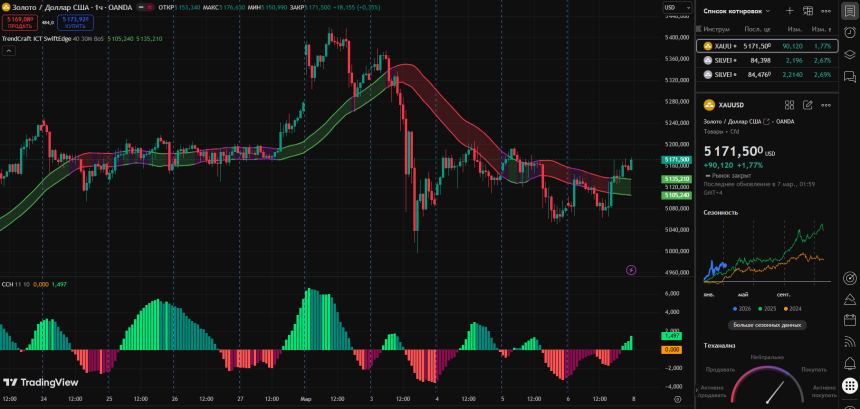Screen dimensions: 860x409
Task: Click 'Больше сезонных данных' button
Action: [768, 325]
